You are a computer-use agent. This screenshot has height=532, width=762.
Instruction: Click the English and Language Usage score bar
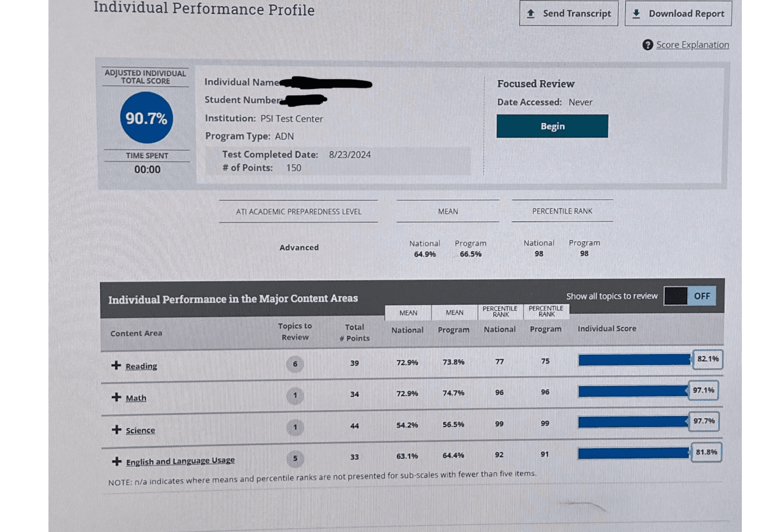coord(634,453)
